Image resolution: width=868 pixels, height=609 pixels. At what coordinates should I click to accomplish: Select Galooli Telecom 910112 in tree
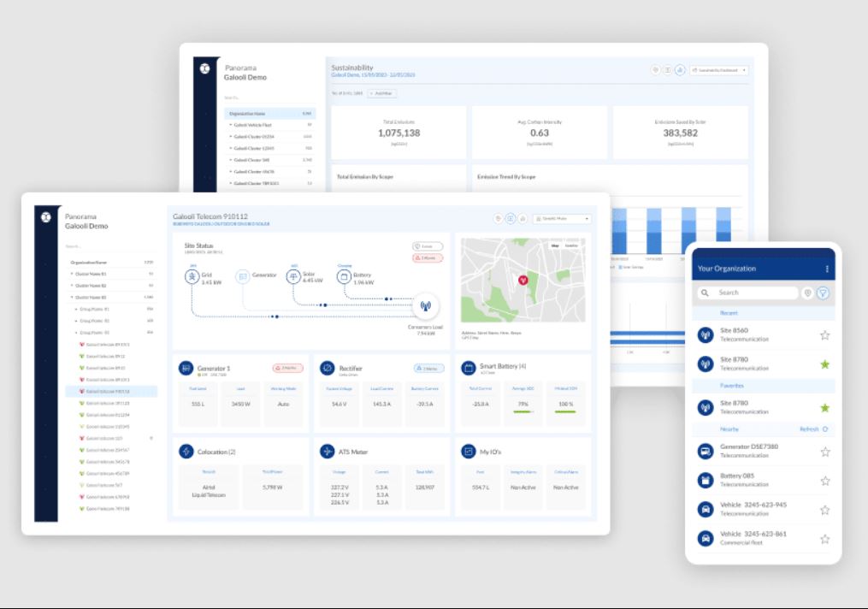[111, 392]
